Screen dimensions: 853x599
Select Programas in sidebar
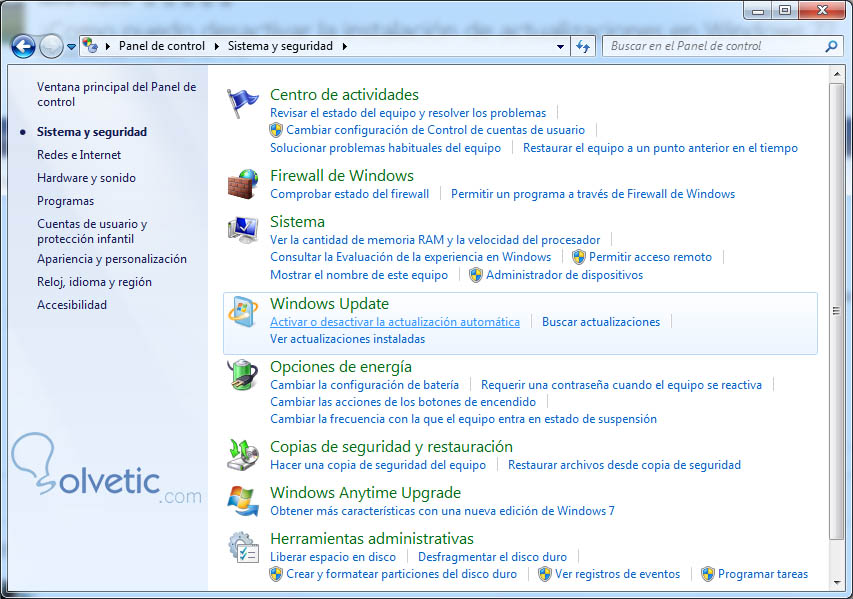(x=65, y=201)
